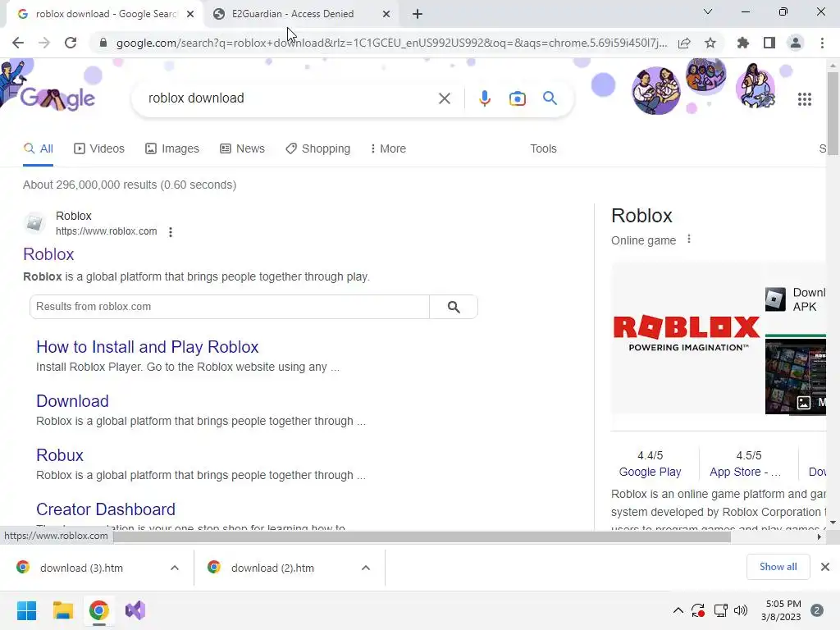The width and height of the screenshot is (840, 630).
Task: Open volume control in system tray
Action: click(741, 610)
